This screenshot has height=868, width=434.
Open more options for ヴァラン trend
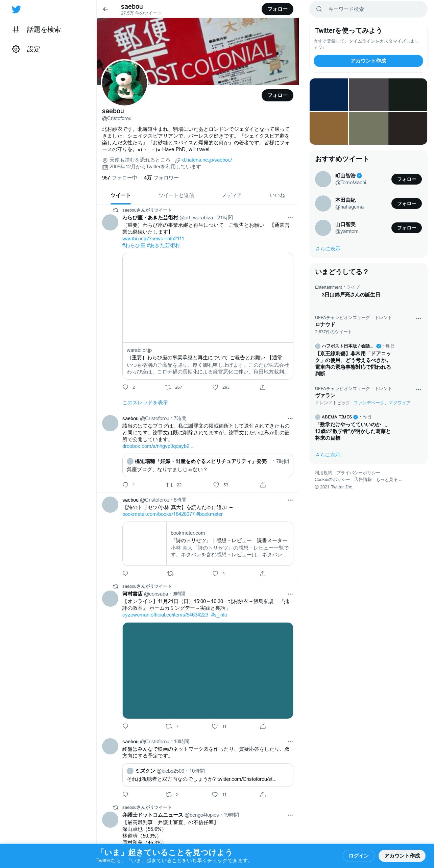[418, 389]
